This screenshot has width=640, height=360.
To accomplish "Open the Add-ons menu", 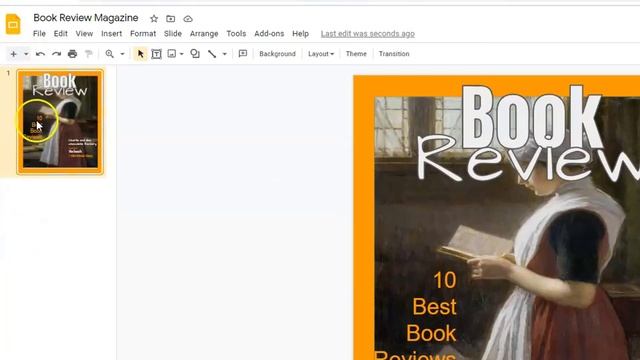I will [x=269, y=34].
